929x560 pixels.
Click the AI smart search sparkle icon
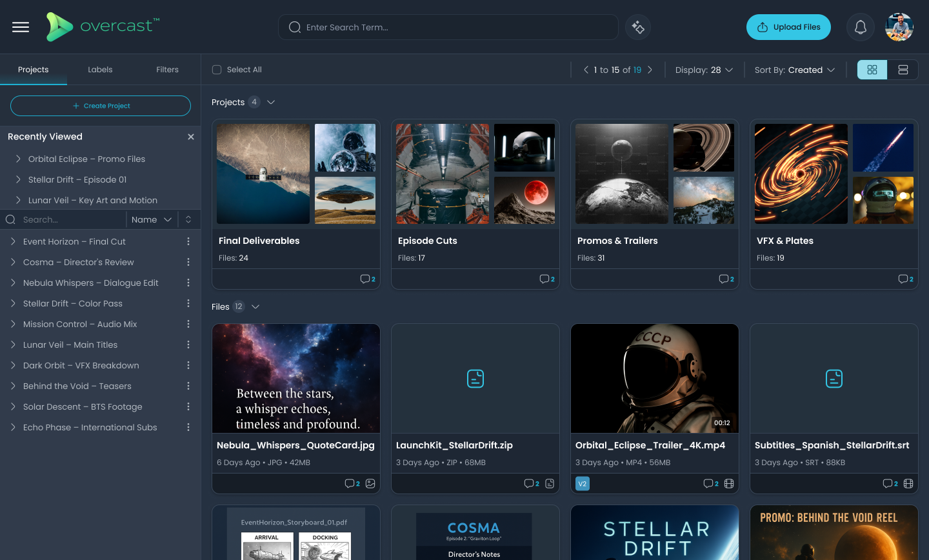tap(638, 27)
